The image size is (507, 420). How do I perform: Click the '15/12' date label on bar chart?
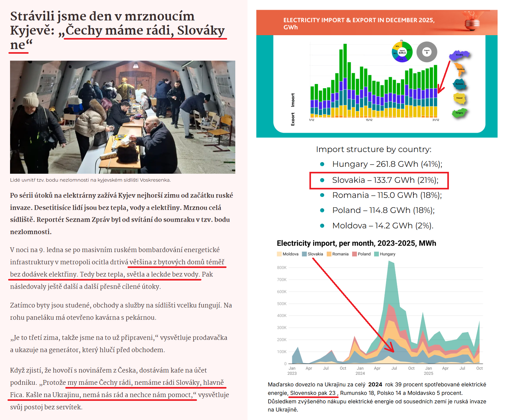coord(369,120)
